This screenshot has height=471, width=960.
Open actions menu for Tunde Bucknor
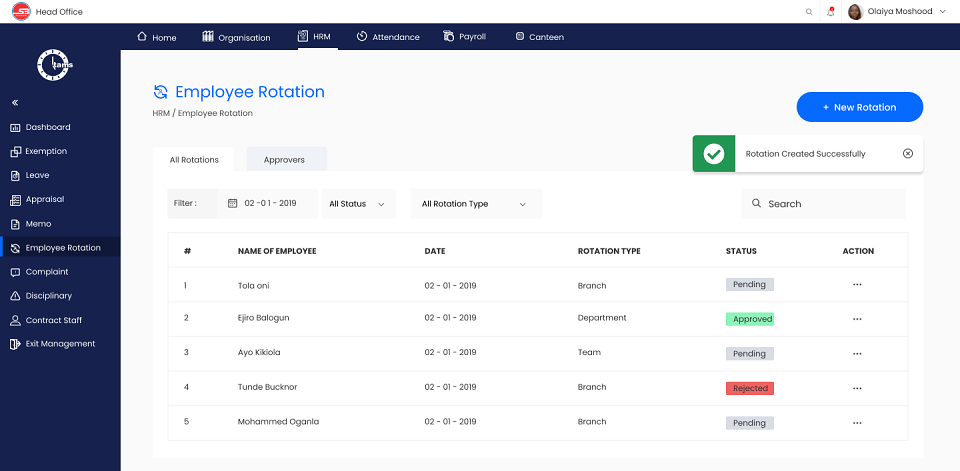tap(857, 388)
